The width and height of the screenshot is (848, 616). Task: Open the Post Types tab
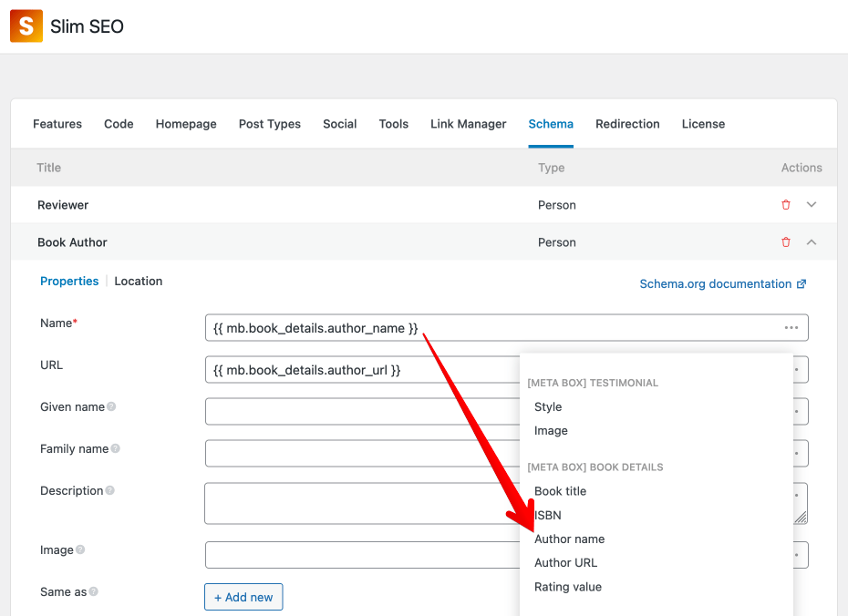tap(270, 124)
